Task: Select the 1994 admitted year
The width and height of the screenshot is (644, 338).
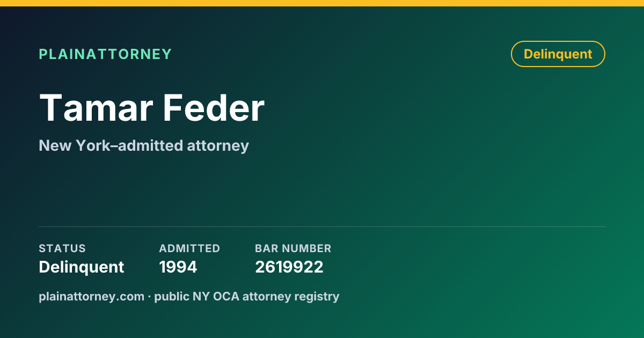Action: pyautogui.click(x=178, y=267)
